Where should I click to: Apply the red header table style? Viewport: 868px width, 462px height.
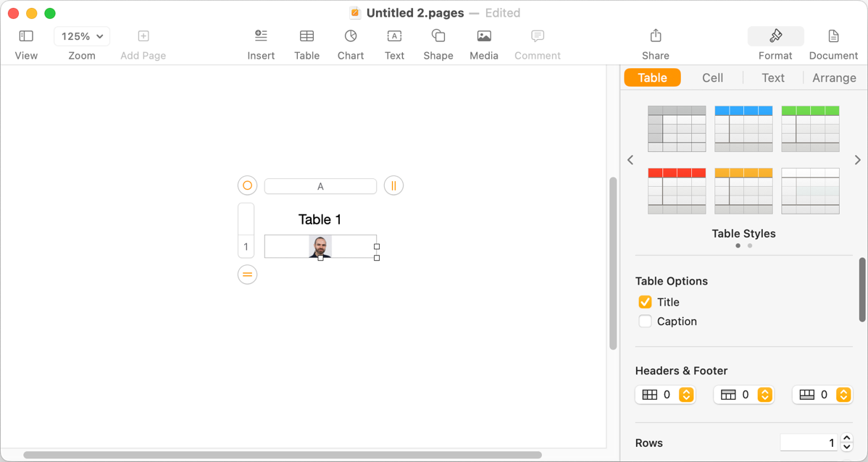(x=677, y=191)
